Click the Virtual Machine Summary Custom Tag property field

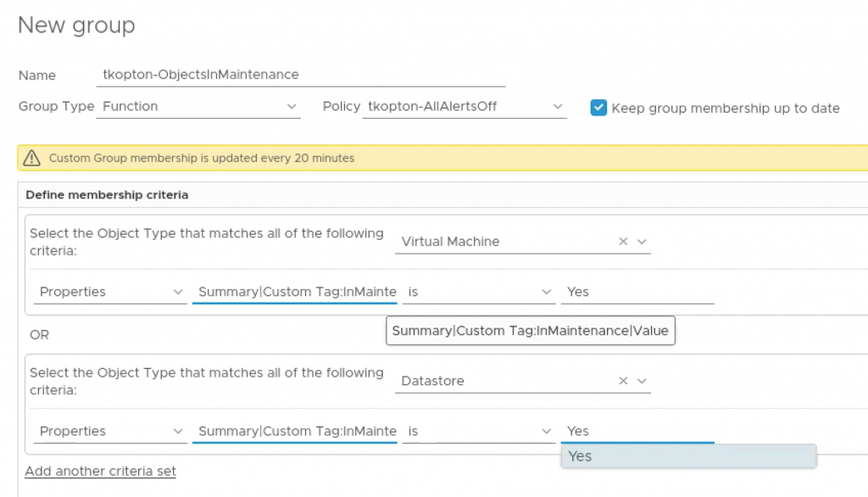tap(294, 292)
